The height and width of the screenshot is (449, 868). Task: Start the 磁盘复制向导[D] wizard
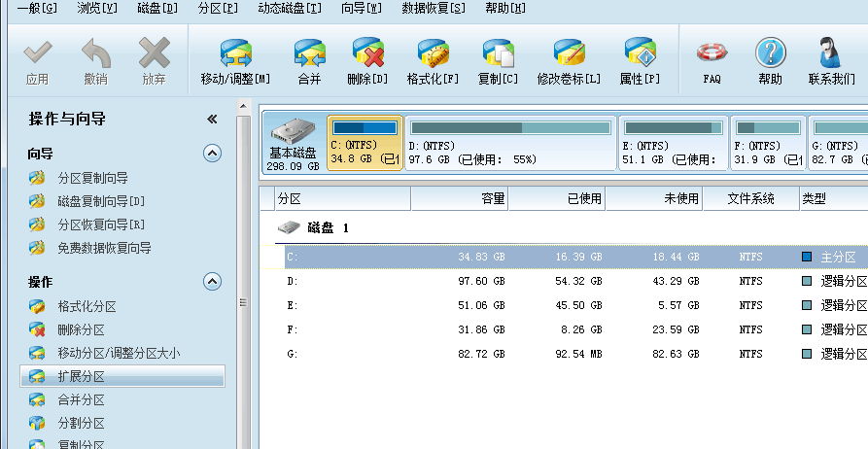click(x=101, y=201)
